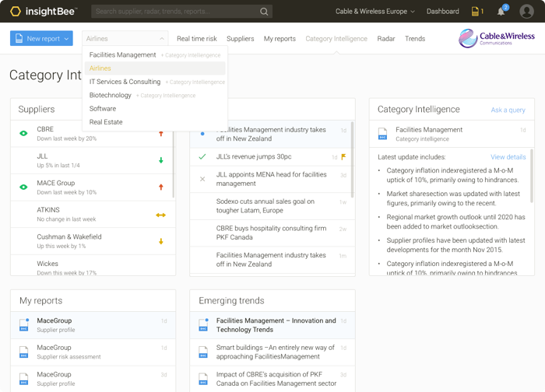Viewport: 545px width, 392px height.
Task: Click doc icon of last MaceGroup Supplier profile
Action: point(23,379)
